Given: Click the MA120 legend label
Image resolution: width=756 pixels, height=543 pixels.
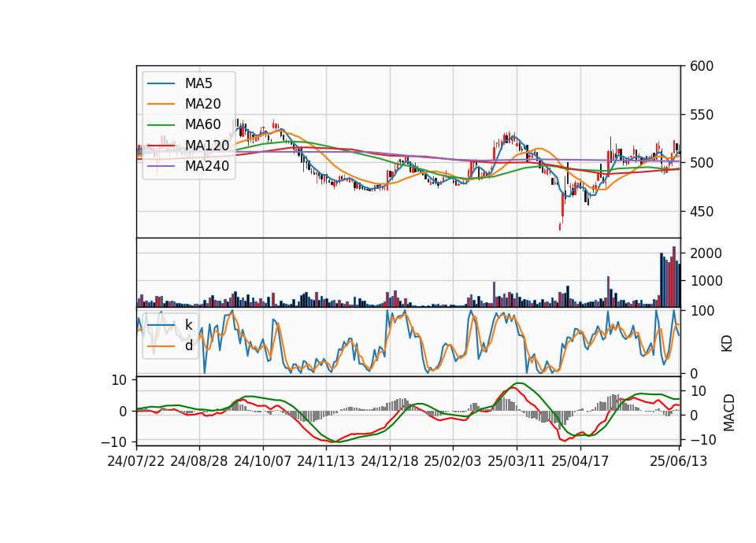Looking at the screenshot, I should [x=207, y=146].
